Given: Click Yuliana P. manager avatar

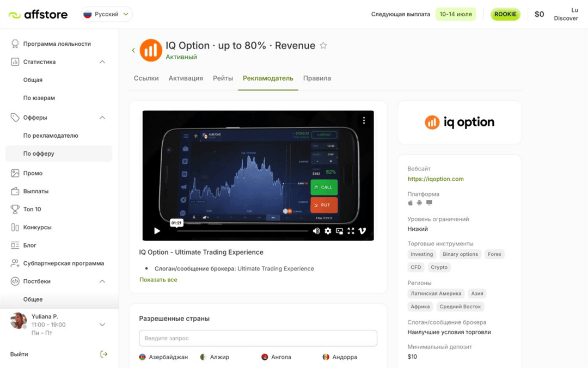Looking at the screenshot, I should coord(19,321).
